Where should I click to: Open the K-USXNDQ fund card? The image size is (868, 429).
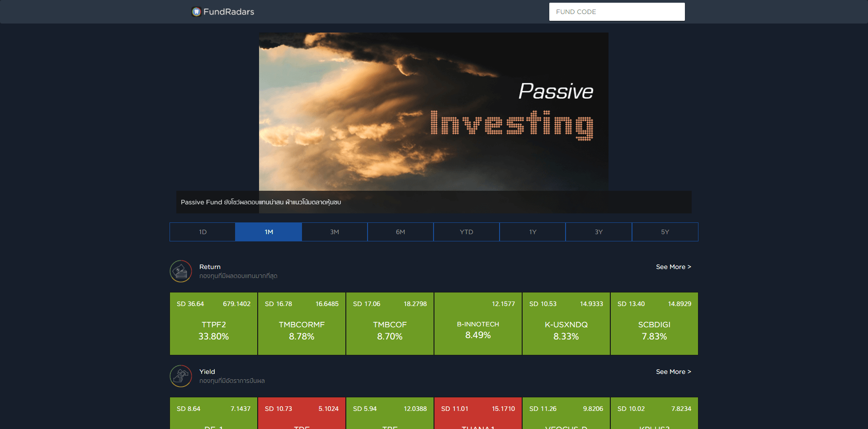[566, 324]
